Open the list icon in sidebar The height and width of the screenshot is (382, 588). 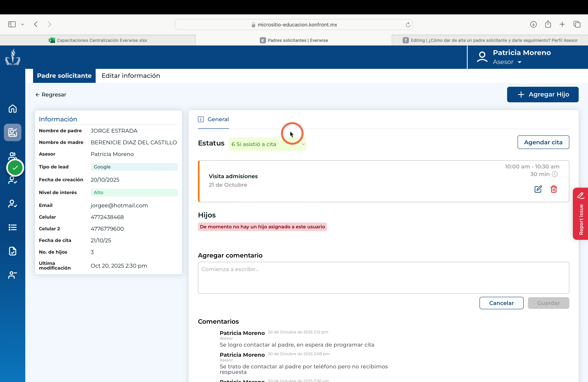pos(13,227)
